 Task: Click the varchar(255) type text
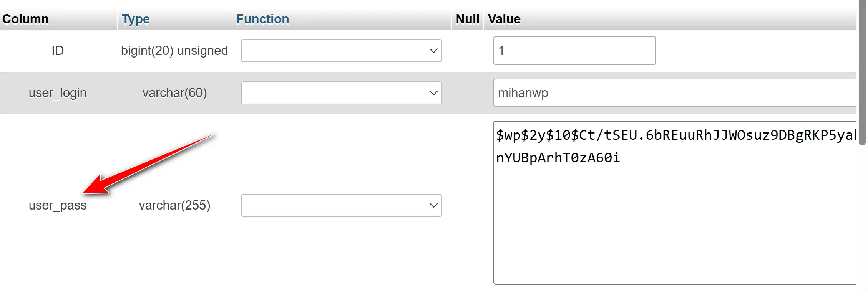(174, 205)
